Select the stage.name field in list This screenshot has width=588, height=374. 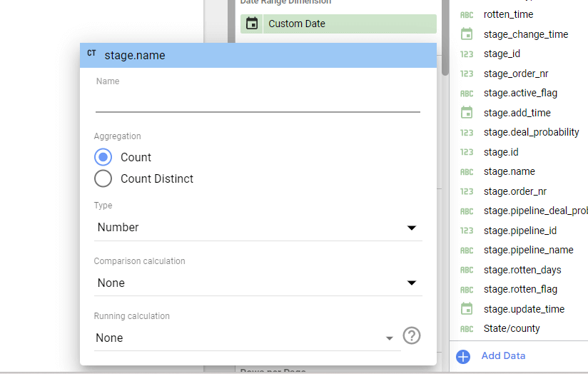point(509,171)
